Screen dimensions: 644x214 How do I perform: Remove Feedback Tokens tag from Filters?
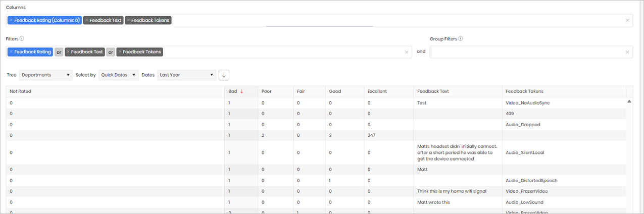point(120,51)
